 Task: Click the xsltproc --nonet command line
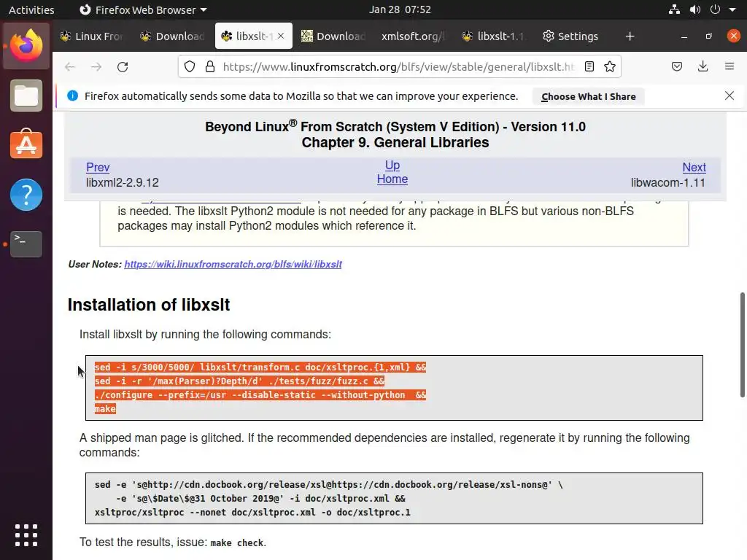(x=252, y=513)
